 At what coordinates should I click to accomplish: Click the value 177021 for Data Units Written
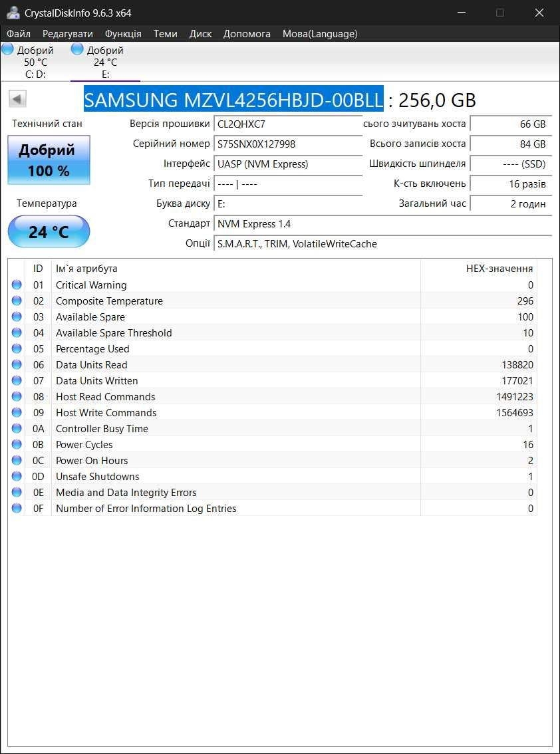click(517, 381)
